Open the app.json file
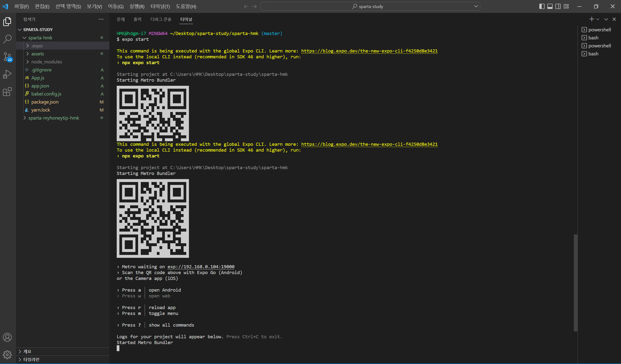The height and width of the screenshot is (364, 621). [x=63, y=86]
